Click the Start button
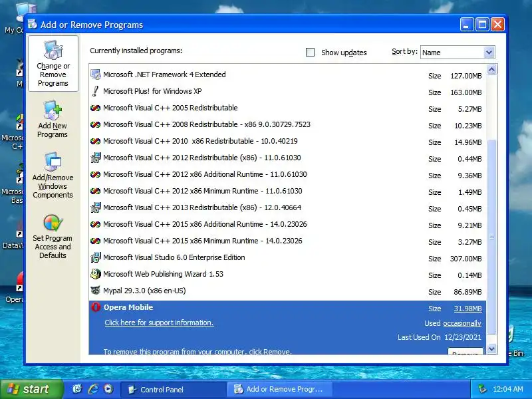Screen dimensions: 532x399 point(31,389)
